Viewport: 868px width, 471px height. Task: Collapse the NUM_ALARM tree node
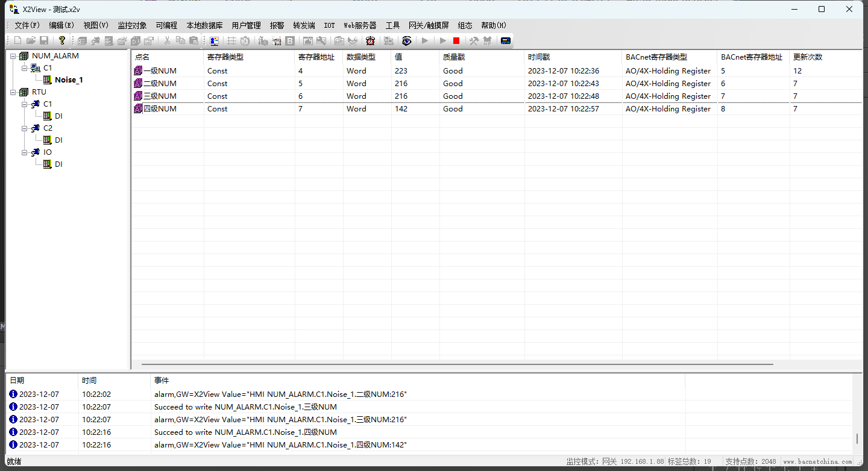point(13,56)
